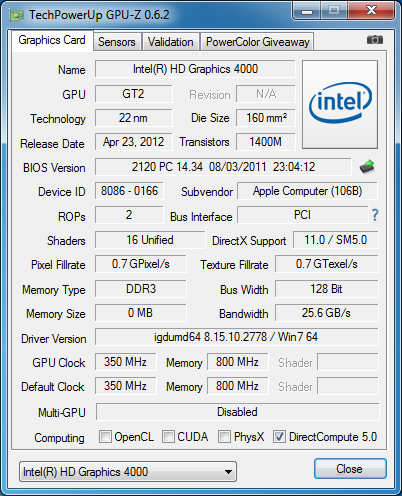
Task: Click the Texture Fillrate 0.7 GTexel/s field
Action: point(327,264)
